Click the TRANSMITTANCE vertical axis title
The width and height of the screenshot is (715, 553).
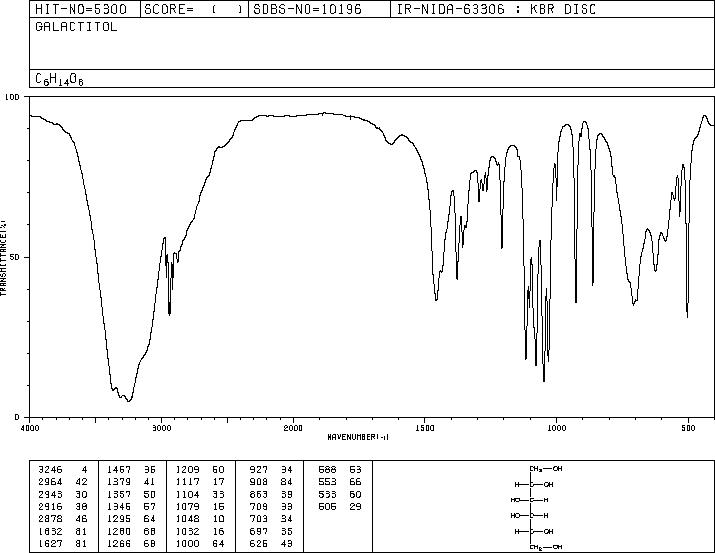point(3,257)
